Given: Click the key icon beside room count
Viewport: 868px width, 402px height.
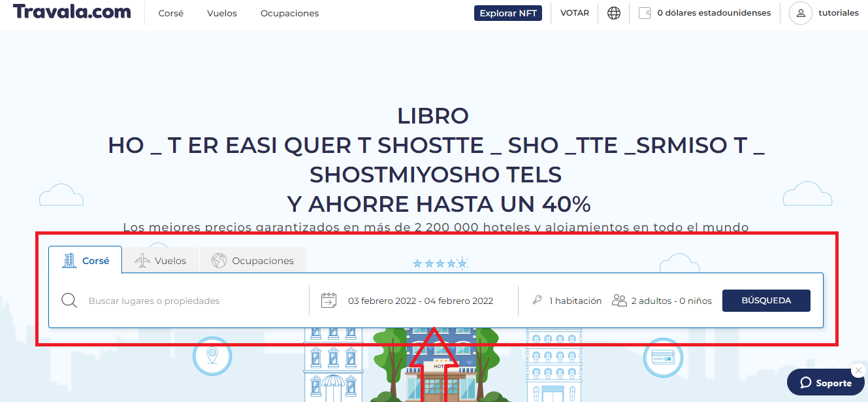Looking at the screenshot, I should tap(538, 301).
